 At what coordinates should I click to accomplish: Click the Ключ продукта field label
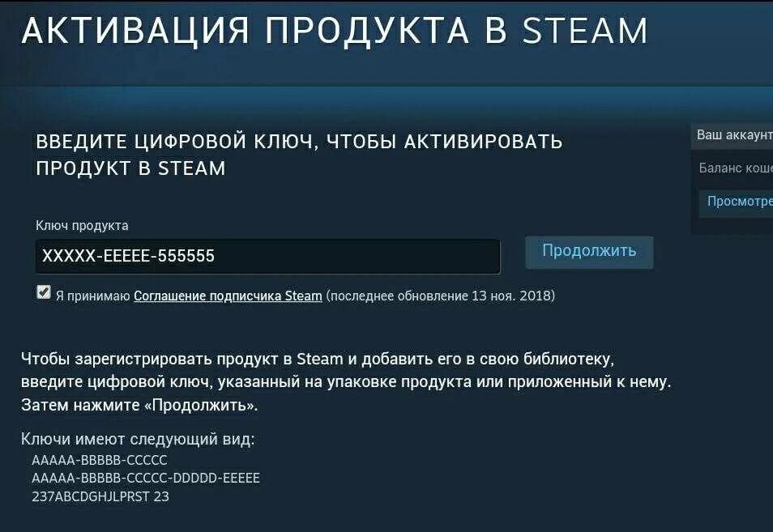click(83, 226)
